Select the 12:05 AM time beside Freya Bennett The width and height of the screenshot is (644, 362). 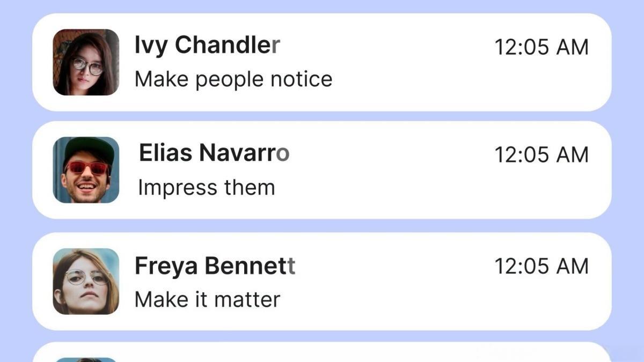pyautogui.click(x=541, y=267)
